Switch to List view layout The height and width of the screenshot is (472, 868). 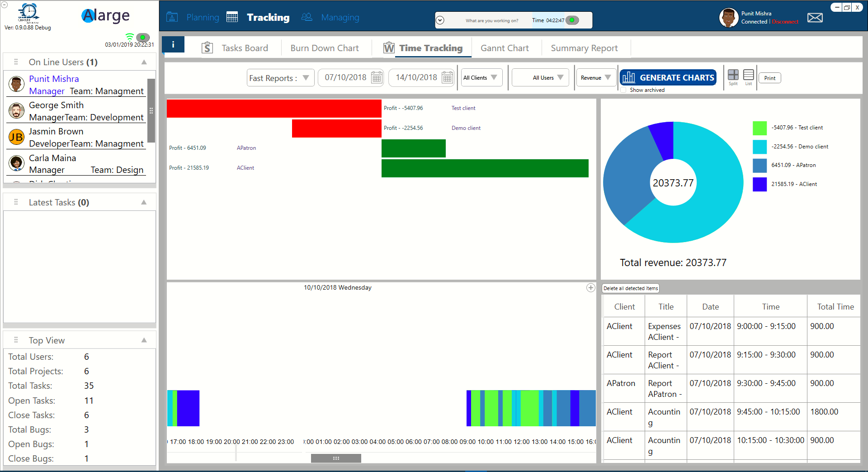click(x=748, y=75)
